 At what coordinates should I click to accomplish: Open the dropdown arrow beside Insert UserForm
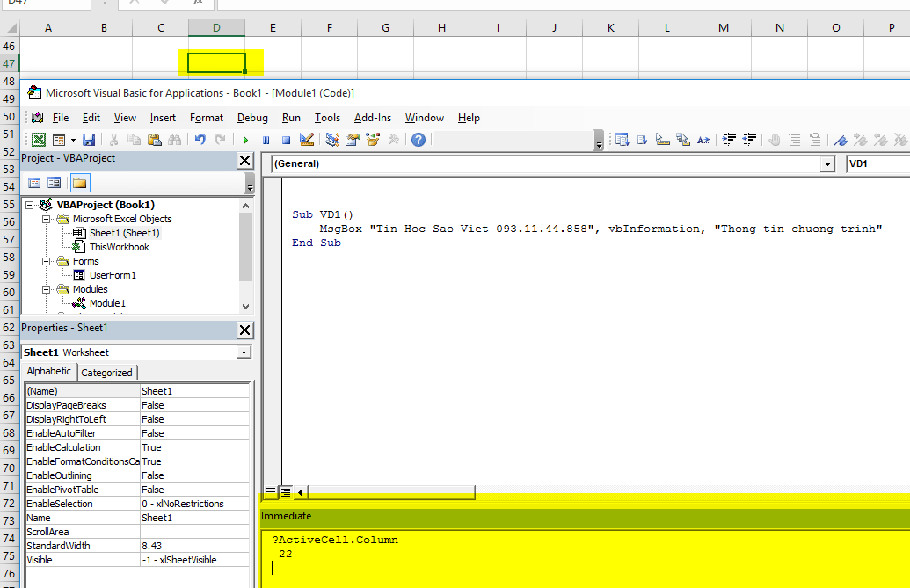(x=73, y=140)
